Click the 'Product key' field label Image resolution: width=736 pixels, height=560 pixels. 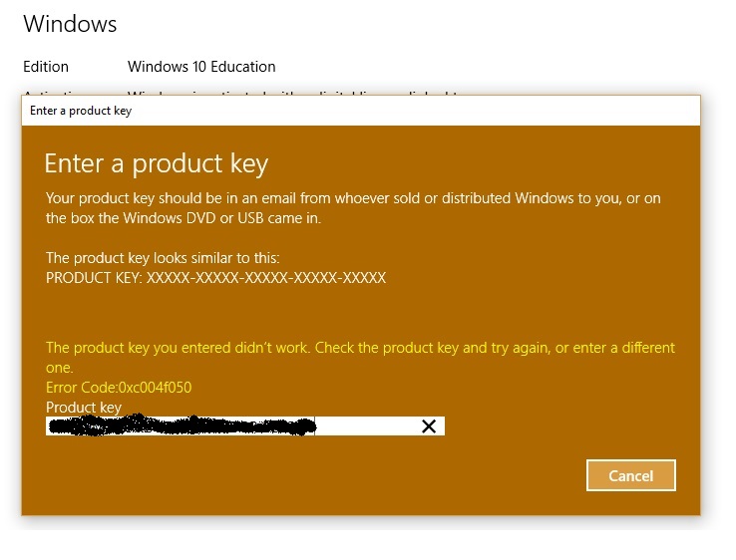point(84,408)
